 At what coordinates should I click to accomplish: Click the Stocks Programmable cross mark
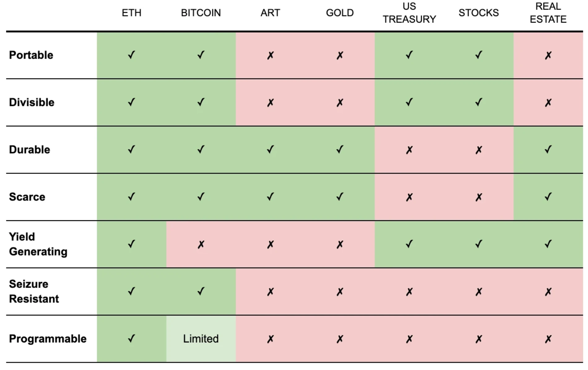(478, 339)
